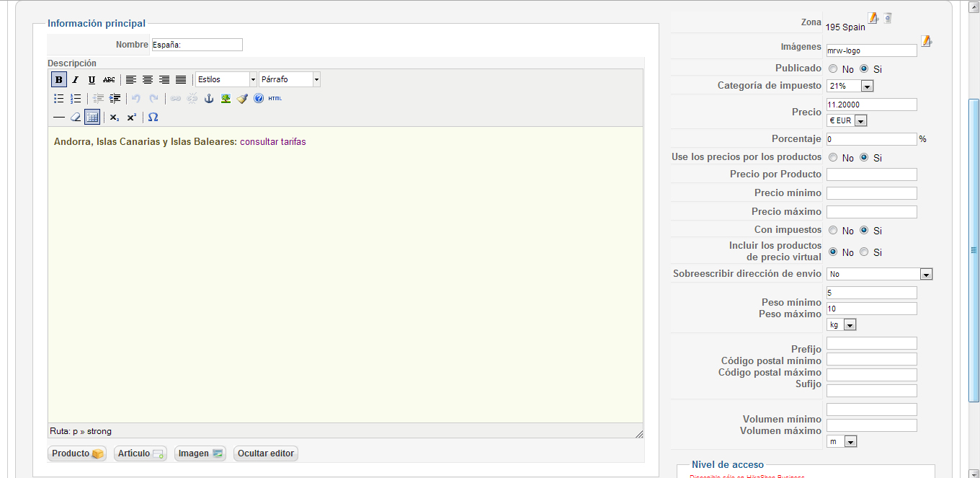Edit the Zona 195 Spain entry
The width and height of the screenshot is (980, 478).
[873, 18]
